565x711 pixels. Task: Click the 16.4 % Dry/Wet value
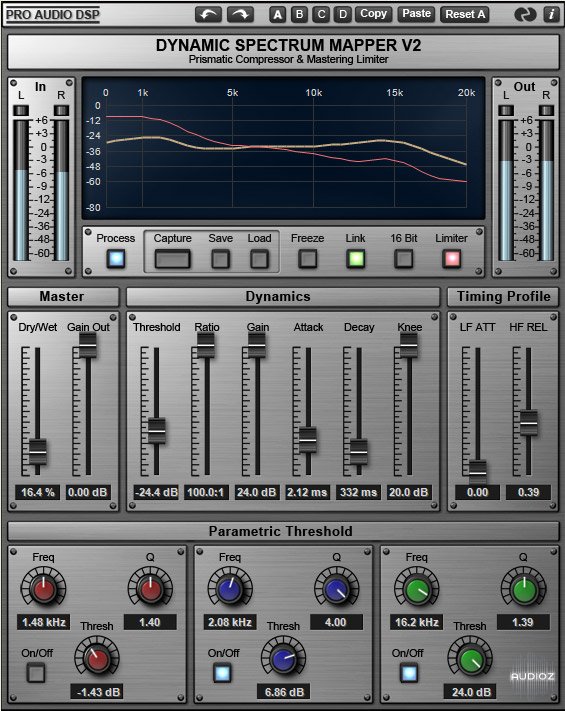(x=38, y=492)
